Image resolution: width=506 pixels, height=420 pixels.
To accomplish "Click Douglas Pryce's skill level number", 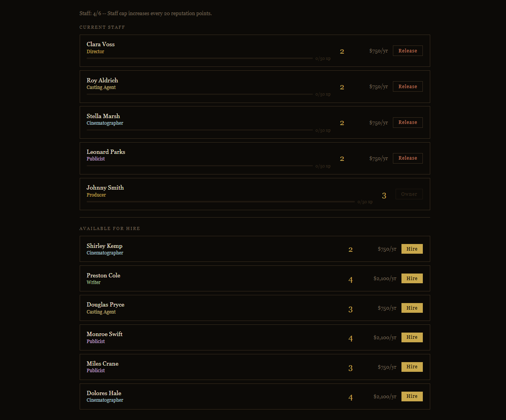I will [x=351, y=310].
